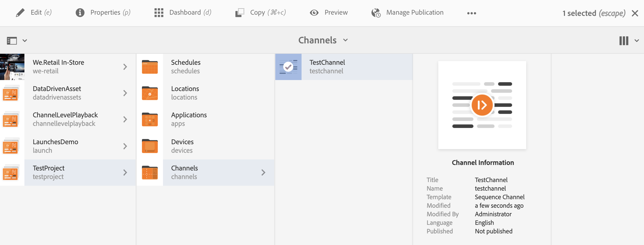Select the We.Retail In-Store thumbnail

click(x=12, y=67)
